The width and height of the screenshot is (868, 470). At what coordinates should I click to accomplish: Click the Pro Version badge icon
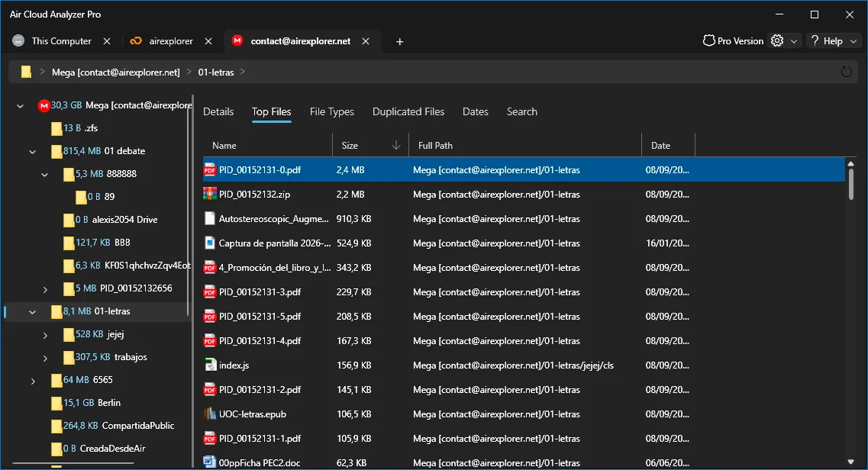coord(708,41)
